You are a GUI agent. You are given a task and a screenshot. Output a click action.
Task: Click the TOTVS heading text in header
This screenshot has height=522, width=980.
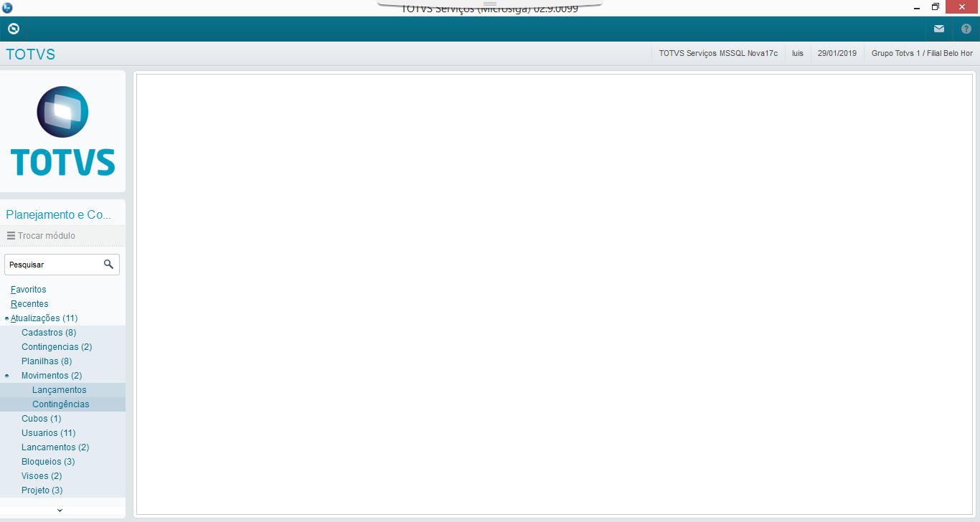click(30, 54)
